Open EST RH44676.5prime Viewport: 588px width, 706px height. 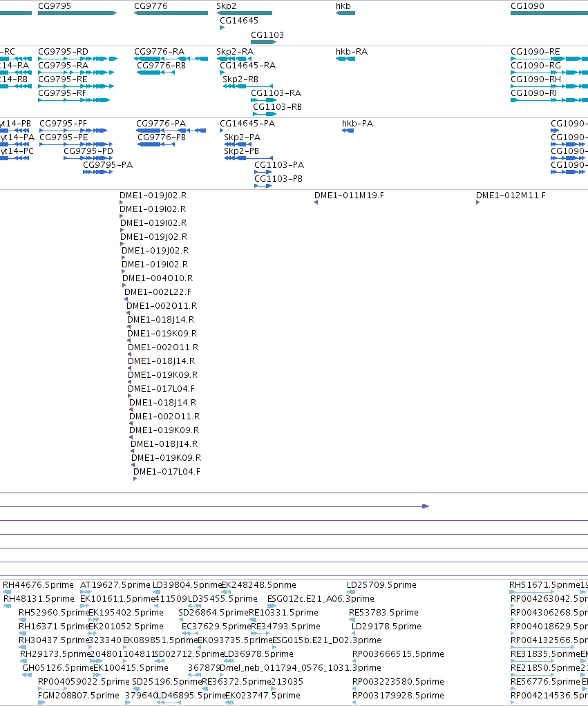pos(38,585)
